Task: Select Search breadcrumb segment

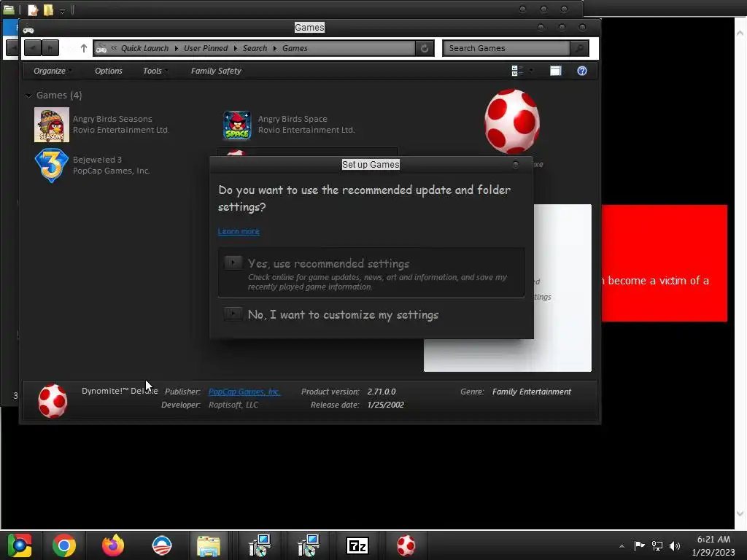Action: tap(255, 48)
